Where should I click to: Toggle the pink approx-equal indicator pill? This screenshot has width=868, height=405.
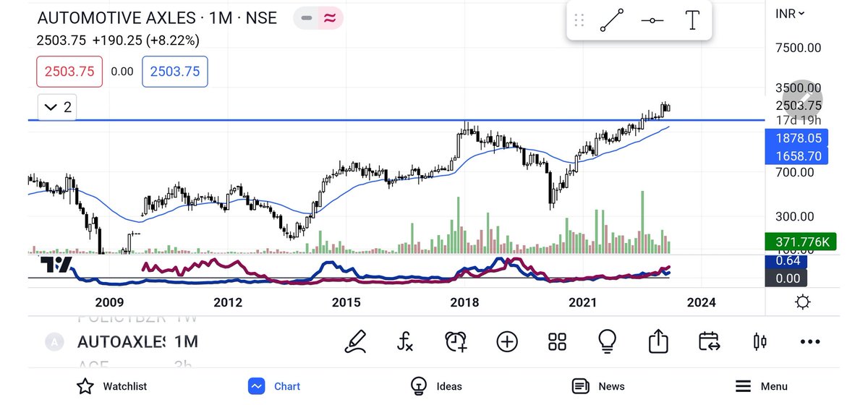pyautogui.click(x=330, y=19)
